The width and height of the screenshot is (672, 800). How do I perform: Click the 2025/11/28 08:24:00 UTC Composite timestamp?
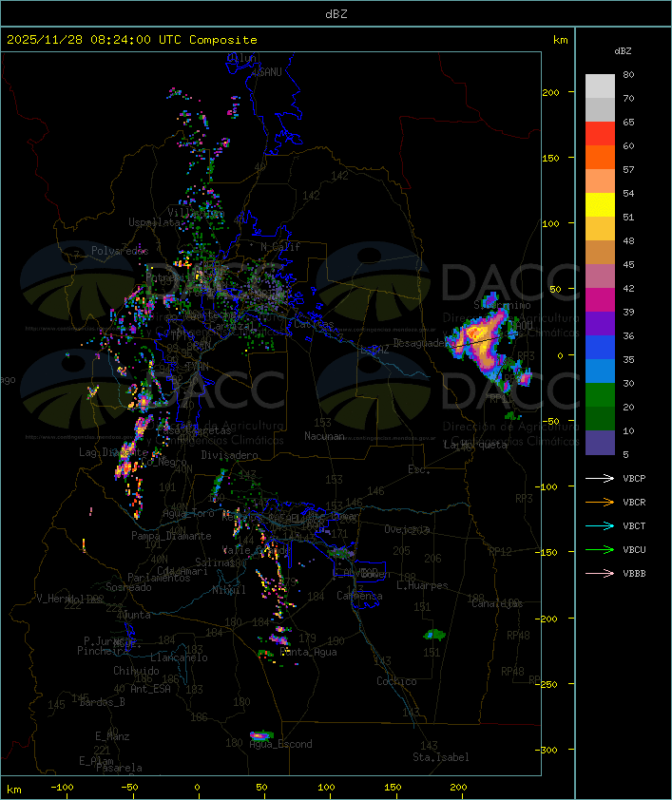[x=132, y=40]
